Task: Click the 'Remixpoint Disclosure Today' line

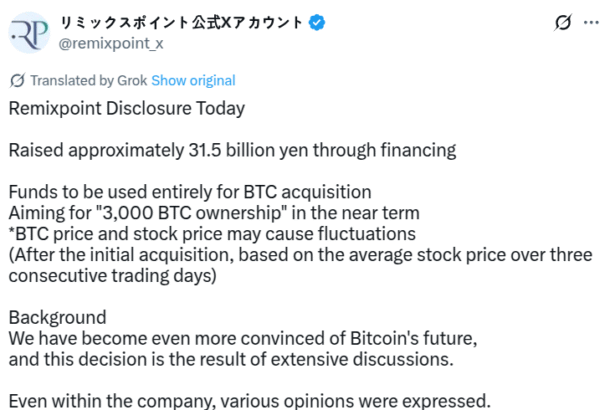Action: (x=126, y=107)
